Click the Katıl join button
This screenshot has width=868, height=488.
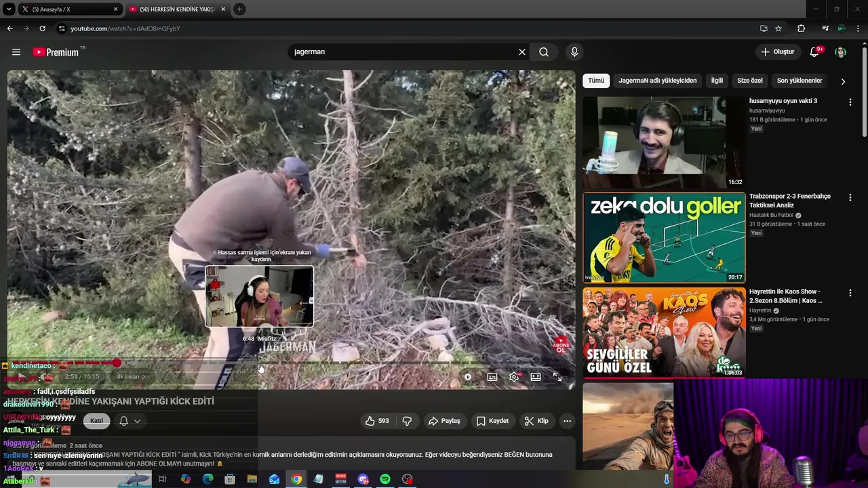(x=97, y=421)
